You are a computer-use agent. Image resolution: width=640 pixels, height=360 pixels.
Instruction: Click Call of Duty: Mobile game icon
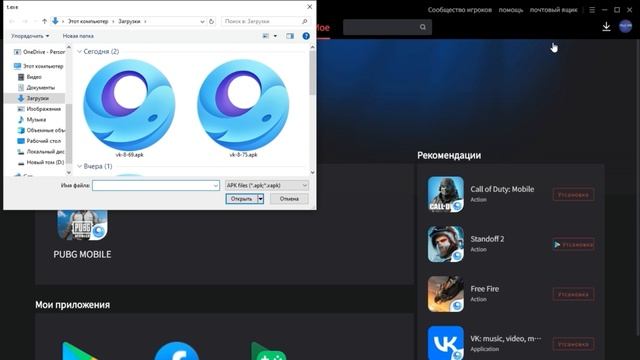coord(446,194)
